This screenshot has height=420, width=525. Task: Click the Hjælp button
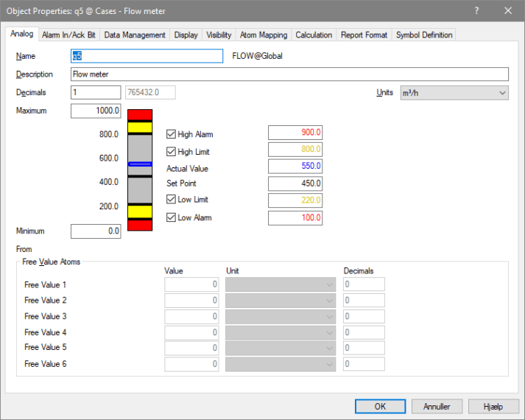[x=493, y=406]
